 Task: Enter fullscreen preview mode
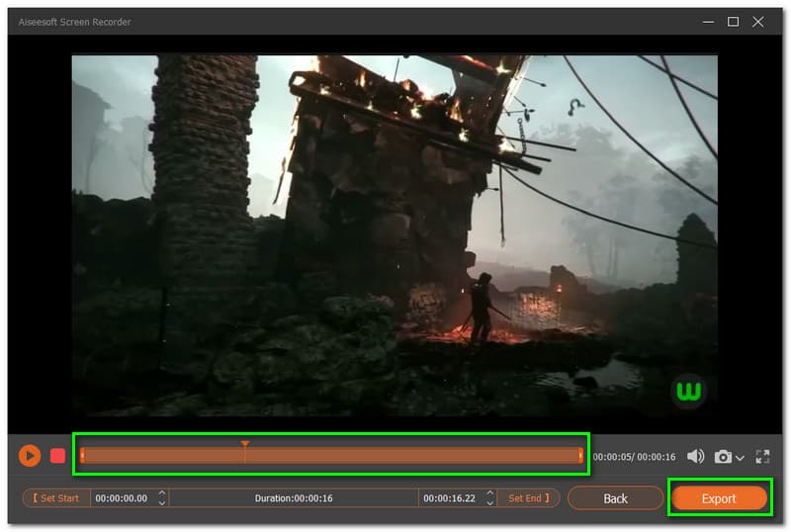762,456
